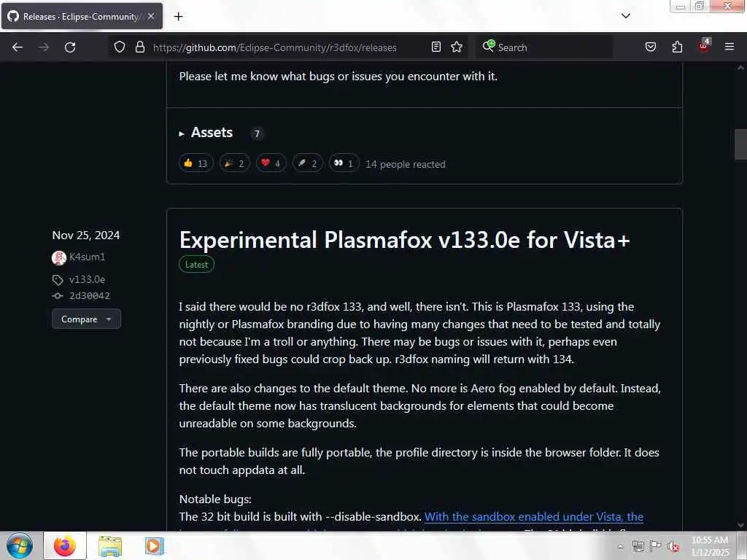The width and height of the screenshot is (747, 560).
Task: Select the Releases Eclipse-Community tab
Action: click(x=82, y=16)
